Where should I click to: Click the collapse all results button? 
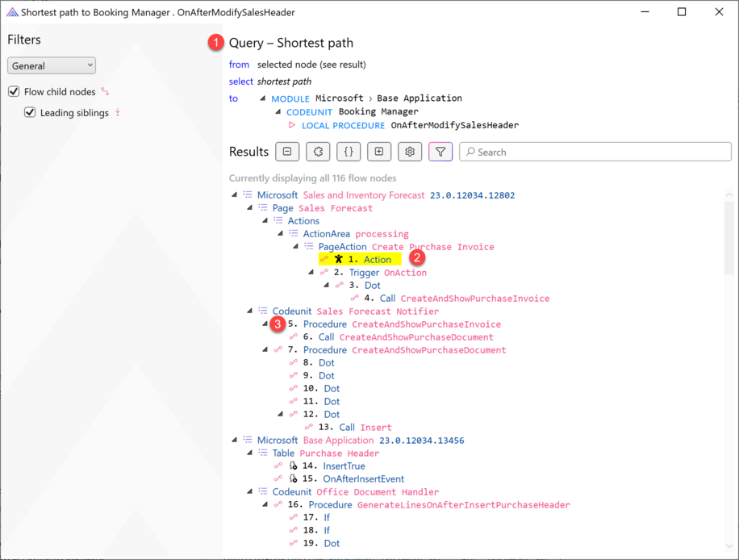[287, 152]
